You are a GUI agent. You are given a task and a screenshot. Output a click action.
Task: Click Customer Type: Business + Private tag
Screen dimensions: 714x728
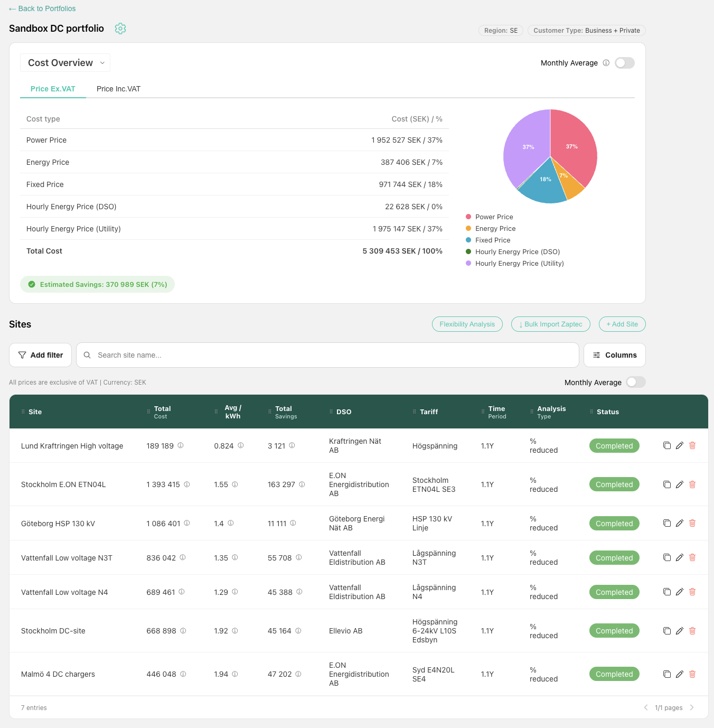pyautogui.click(x=587, y=31)
